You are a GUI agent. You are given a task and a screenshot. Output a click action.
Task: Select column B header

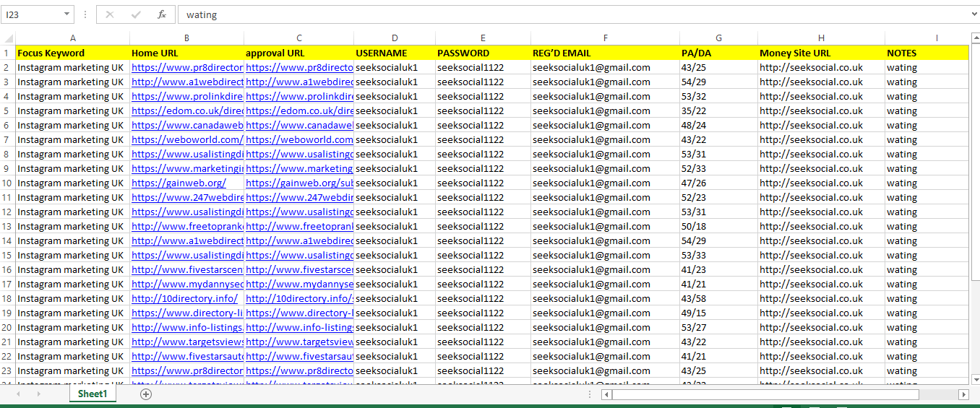(x=186, y=38)
